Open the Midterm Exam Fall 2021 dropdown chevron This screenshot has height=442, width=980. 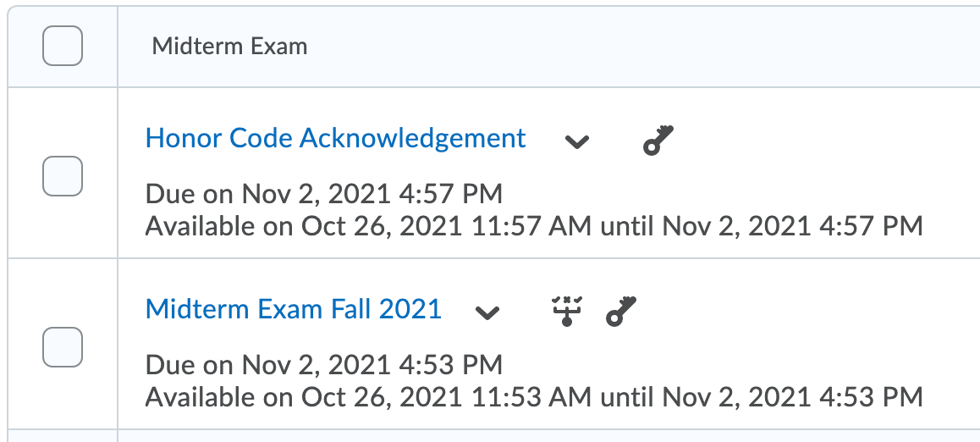coord(487,312)
